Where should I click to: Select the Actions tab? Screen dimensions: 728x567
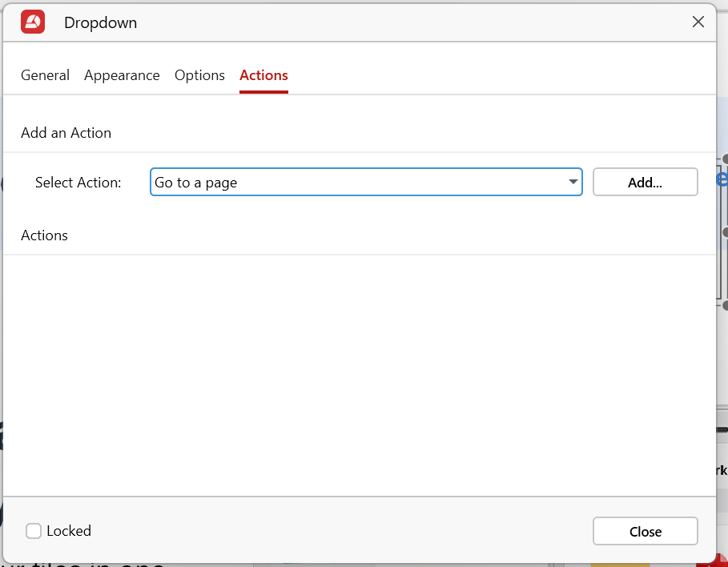[263, 75]
